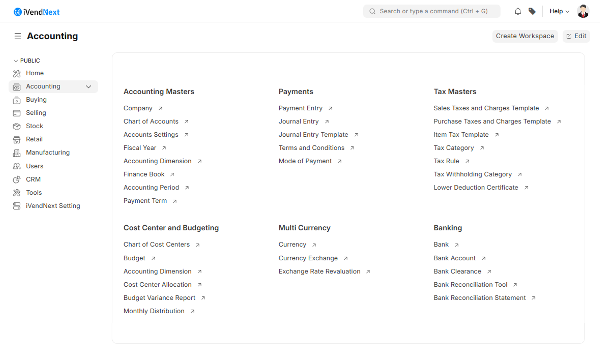600x364 pixels.
Task: Open the Bank Reconciliation Tool link
Action: pyautogui.click(x=470, y=284)
